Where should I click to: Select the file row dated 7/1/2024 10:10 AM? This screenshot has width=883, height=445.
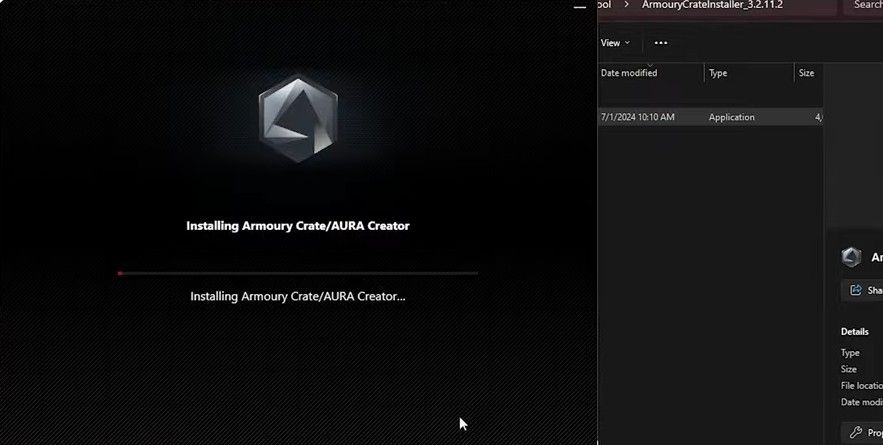pyautogui.click(x=711, y=117)
